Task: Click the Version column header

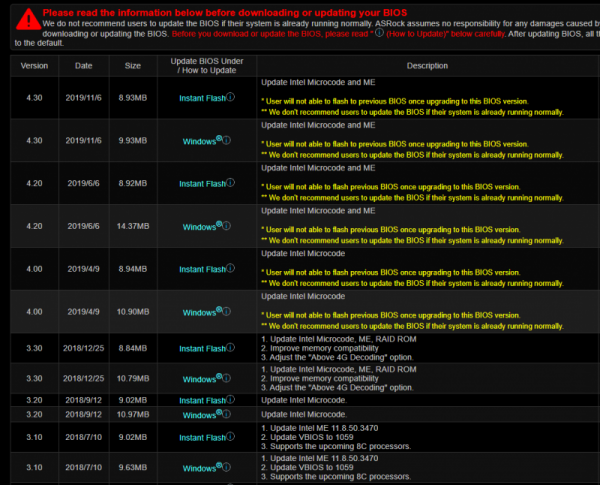Action: 34,66
